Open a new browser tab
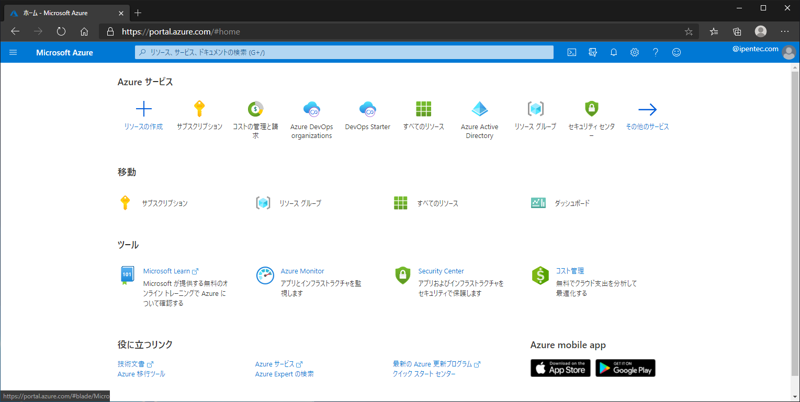This screenshot has width=800, height=402. (138, 13)
